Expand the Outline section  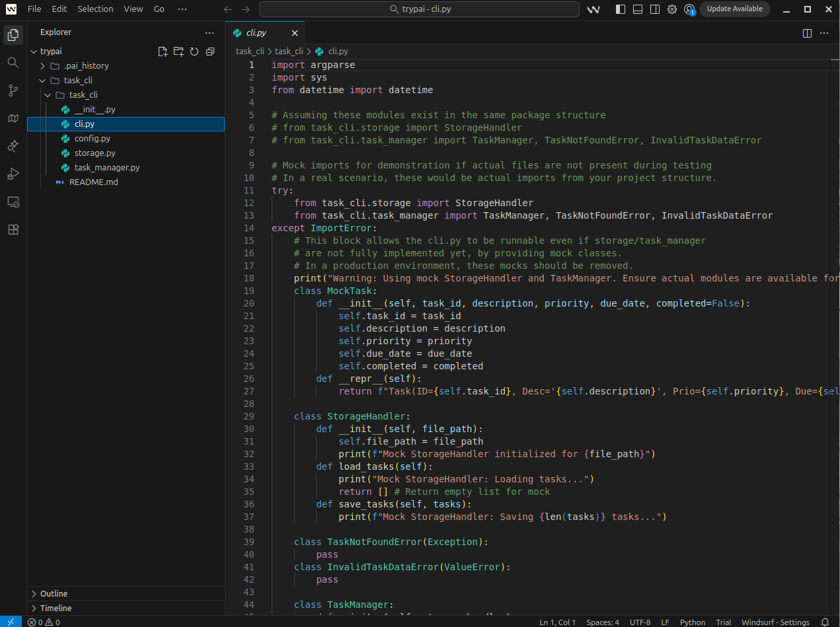click(54, 593)
